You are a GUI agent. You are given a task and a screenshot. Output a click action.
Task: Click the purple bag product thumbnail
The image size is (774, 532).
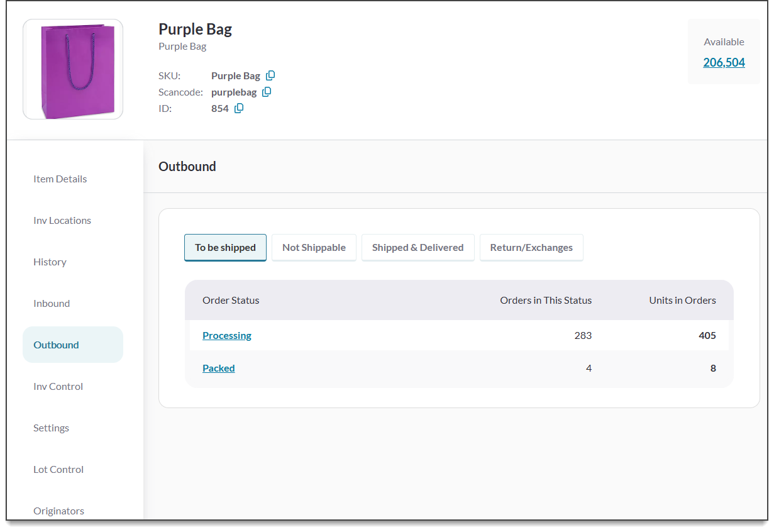[x=73, y=69]
